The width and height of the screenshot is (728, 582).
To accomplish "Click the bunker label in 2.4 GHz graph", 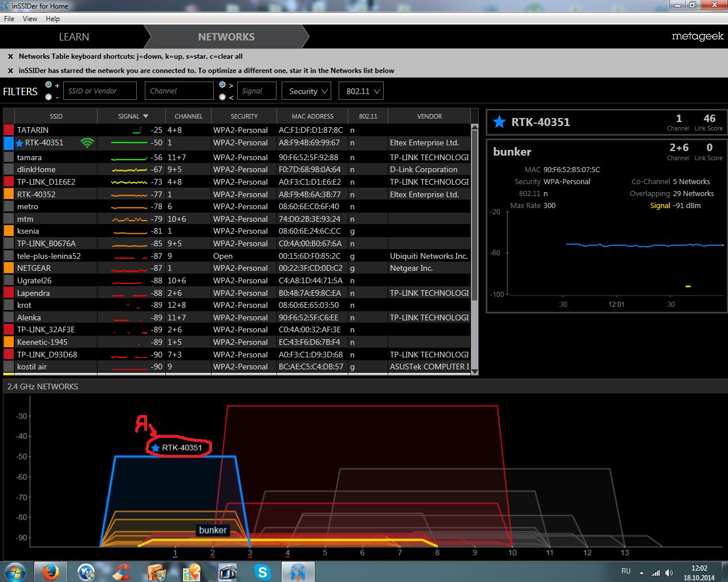I will [213, 530].
